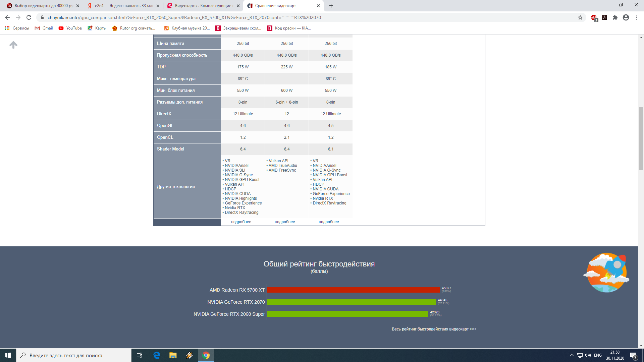Click the red RX 5700 XT rating bar

coord(354,290)
